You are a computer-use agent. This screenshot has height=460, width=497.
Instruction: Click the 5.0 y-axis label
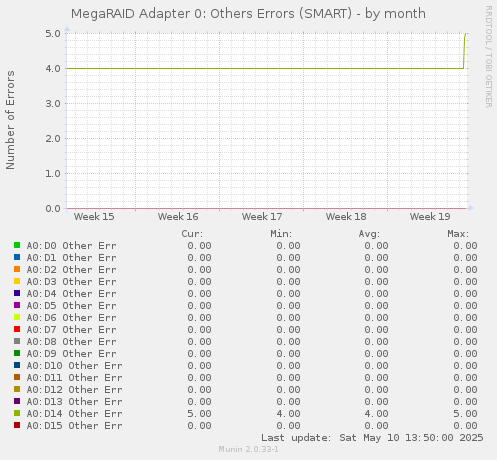coord(53,33)
